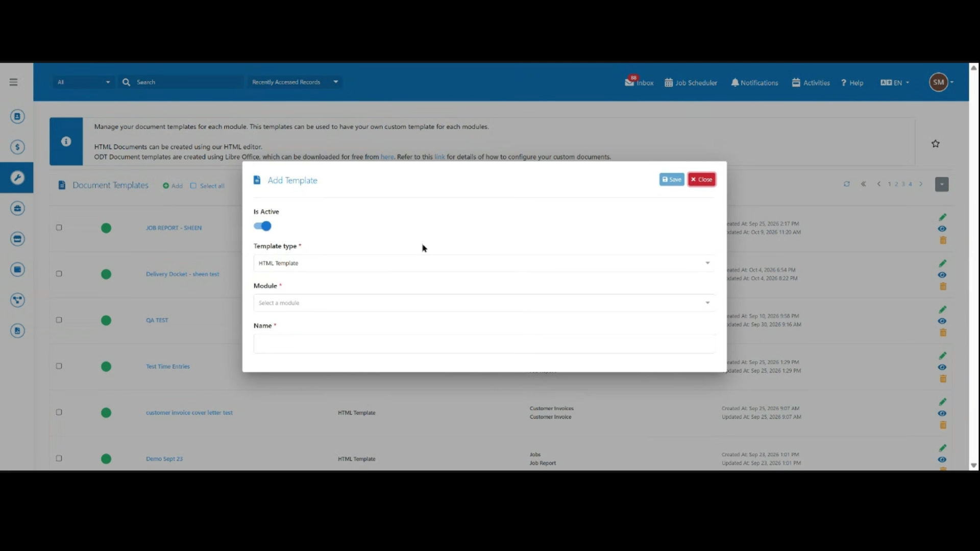
Task: Open the briefcase sidebar icon
Action: [17, 208]
